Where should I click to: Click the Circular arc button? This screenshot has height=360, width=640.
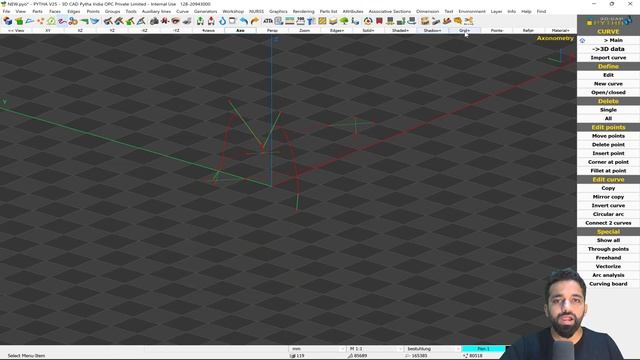point(608,214)
